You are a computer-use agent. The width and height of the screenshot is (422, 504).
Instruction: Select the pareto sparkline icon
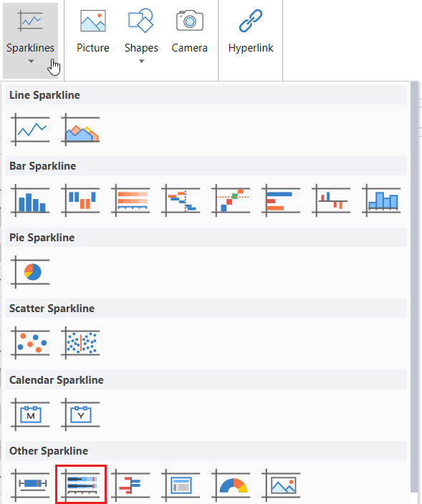[x=231, y=200]
